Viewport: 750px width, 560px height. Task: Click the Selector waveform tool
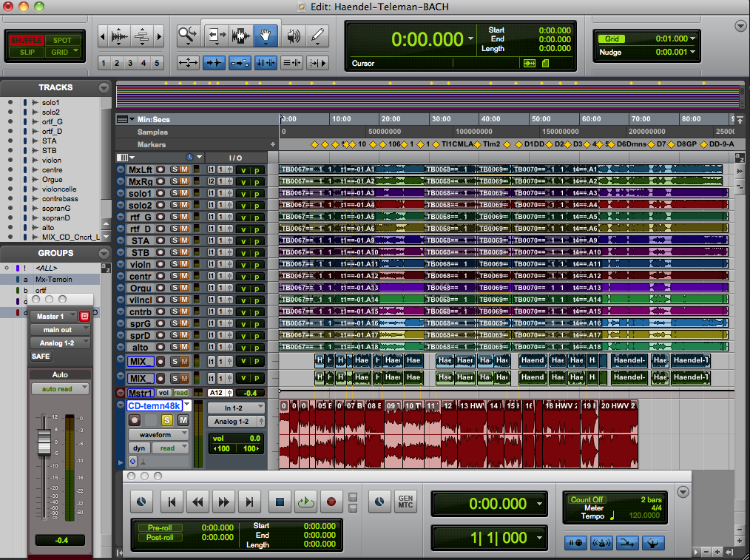(240, 35)
